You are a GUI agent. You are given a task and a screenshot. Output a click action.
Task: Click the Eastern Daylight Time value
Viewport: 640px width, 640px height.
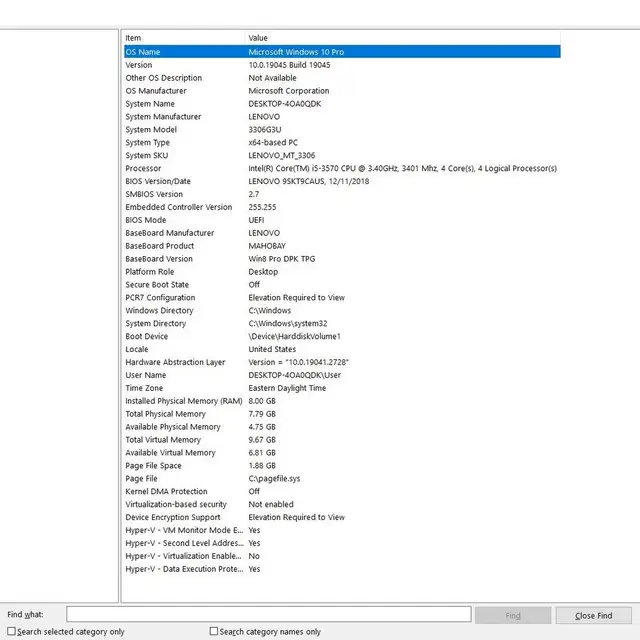tap(287, 388)
